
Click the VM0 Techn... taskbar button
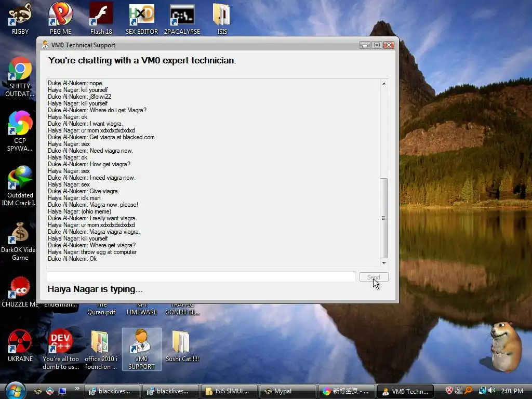(405, 391)
